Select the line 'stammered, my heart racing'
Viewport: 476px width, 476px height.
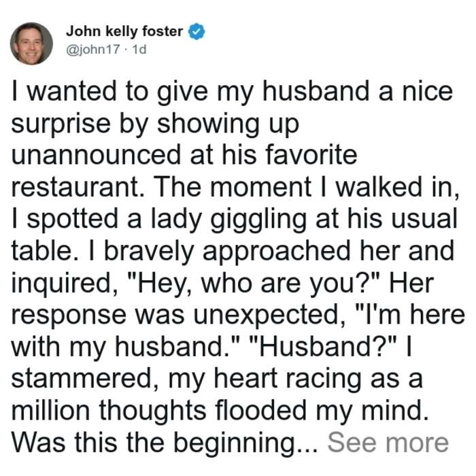pyautogui.click(x=217, y=379)
